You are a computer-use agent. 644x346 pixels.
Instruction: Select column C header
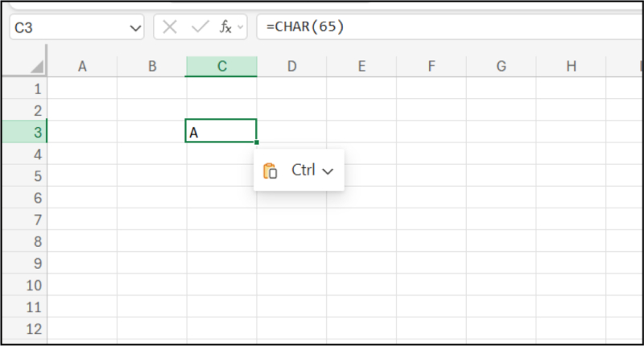(x=221, y=67)
